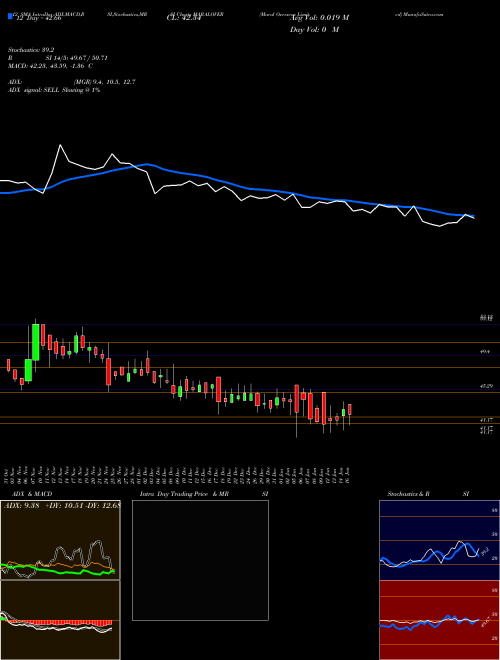Click the blue Stochastics chart panel
The height and width of the screenshot is (660, 500).
click(x=439, y=540)
